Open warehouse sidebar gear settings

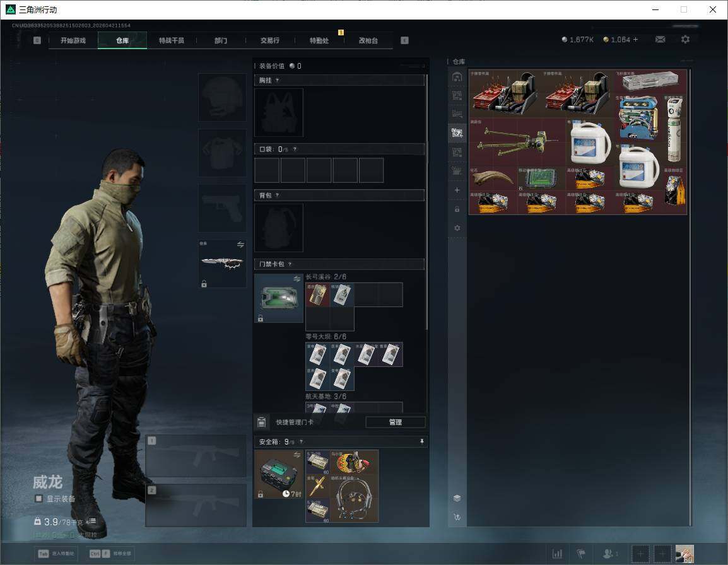[x=457, y=228]
